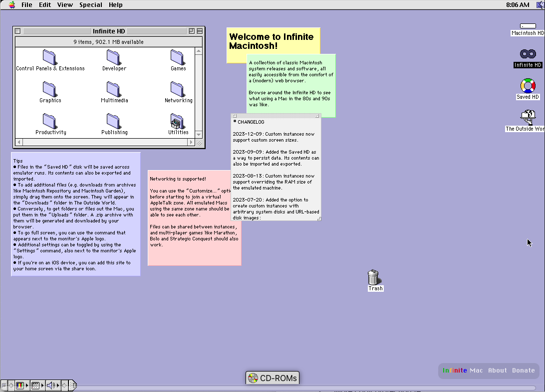The height and width of the screenshot is (392, 545).
Task: Click The Outside World disk icon
Action: point(528,117)
